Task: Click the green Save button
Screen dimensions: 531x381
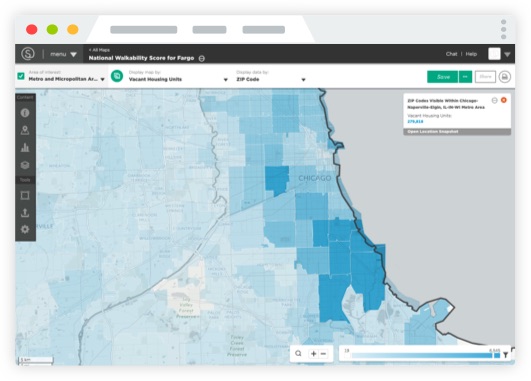Action: click(x=443, y=77)
